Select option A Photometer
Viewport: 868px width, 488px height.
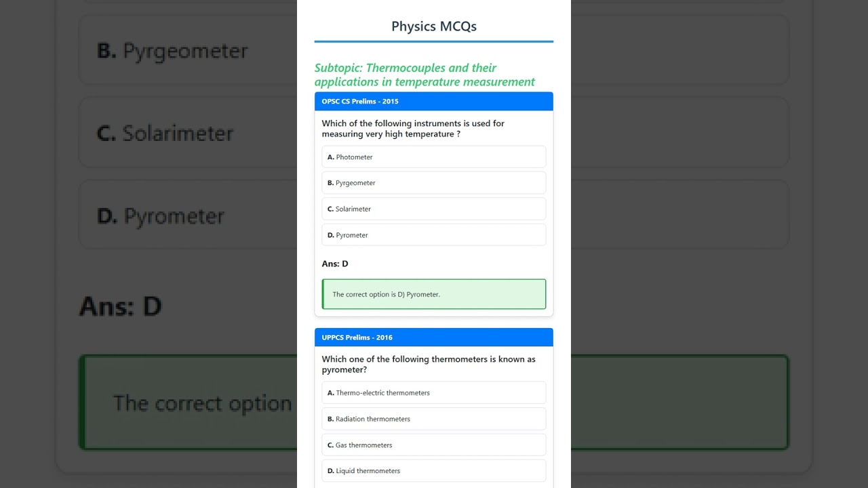433,157
